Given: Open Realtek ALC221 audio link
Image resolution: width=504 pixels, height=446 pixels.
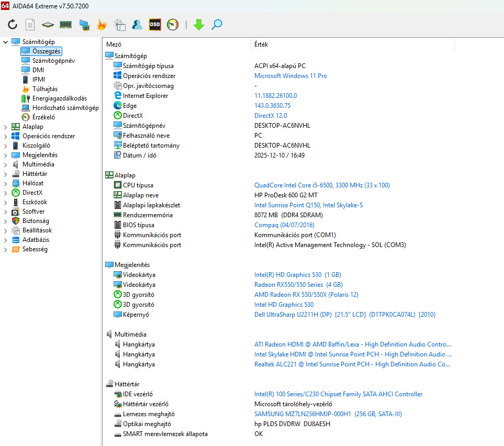Looking at the screenshot, I should tap(352, 364).
